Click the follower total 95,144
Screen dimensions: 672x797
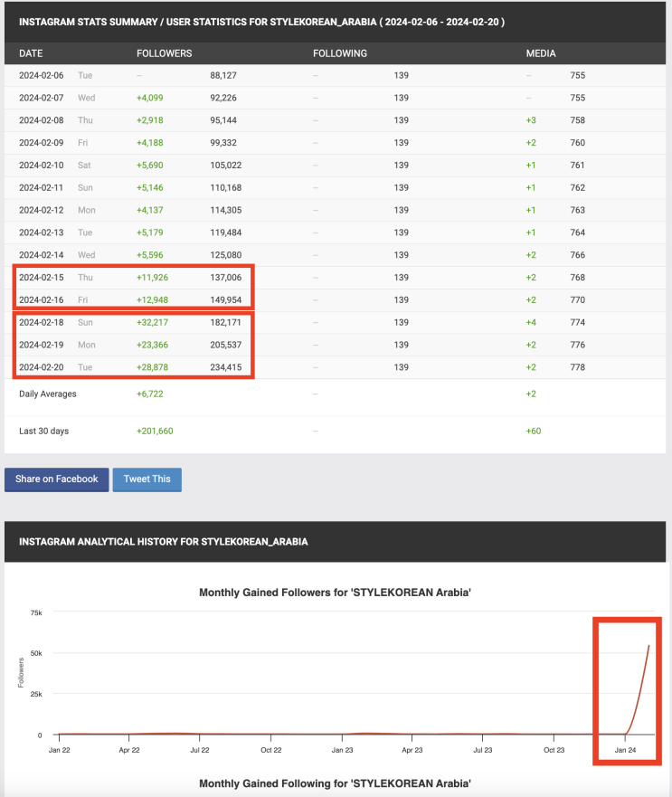click(x=223, y=120)
